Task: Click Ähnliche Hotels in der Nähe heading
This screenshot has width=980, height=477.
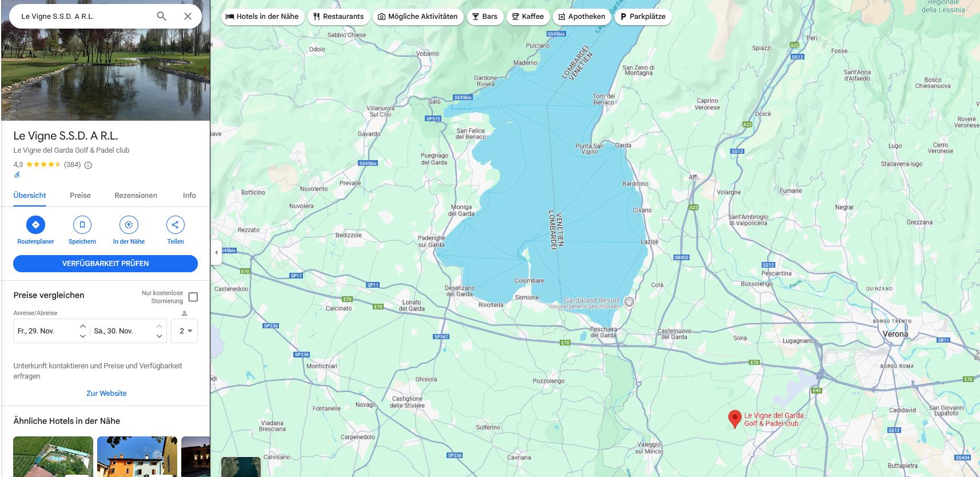Action: coord(67,421)
